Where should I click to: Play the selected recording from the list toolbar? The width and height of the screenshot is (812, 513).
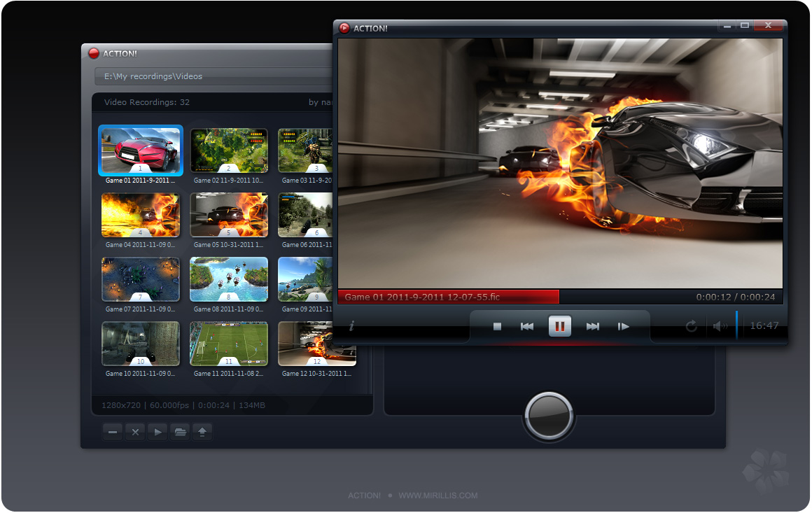[157, 432]
